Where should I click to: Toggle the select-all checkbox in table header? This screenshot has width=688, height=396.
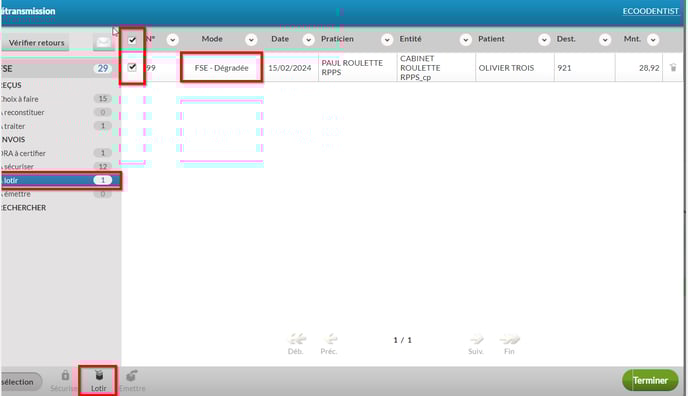132,40
